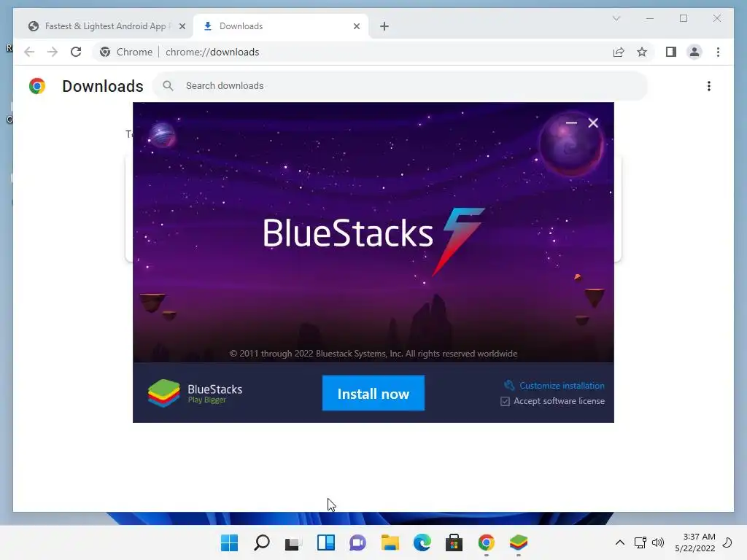Open the Windows Start menu
The height and width of the screenshot is (560, 747).
(x=229, y=542)
